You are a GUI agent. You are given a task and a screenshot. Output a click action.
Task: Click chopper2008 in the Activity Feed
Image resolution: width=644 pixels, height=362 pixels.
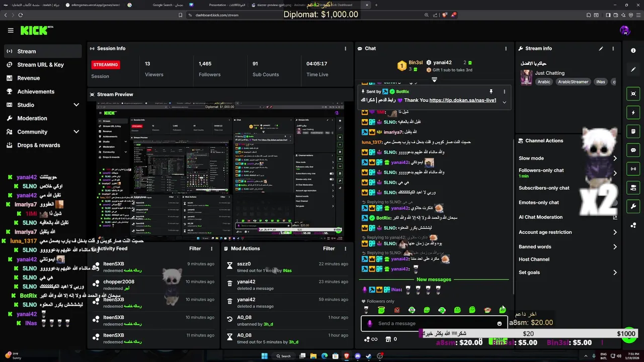click(119, 282)
